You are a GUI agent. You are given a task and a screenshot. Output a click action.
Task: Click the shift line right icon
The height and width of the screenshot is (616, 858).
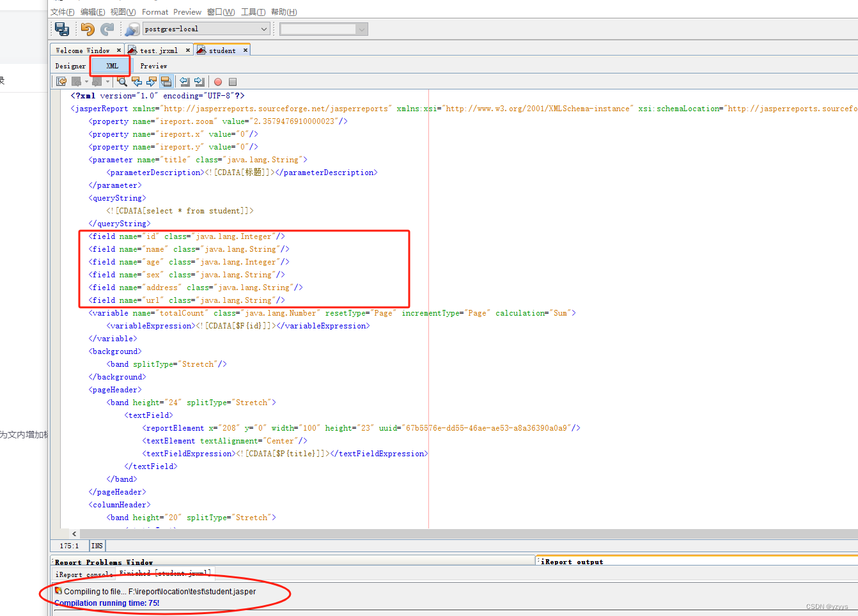tap(199, 81)
